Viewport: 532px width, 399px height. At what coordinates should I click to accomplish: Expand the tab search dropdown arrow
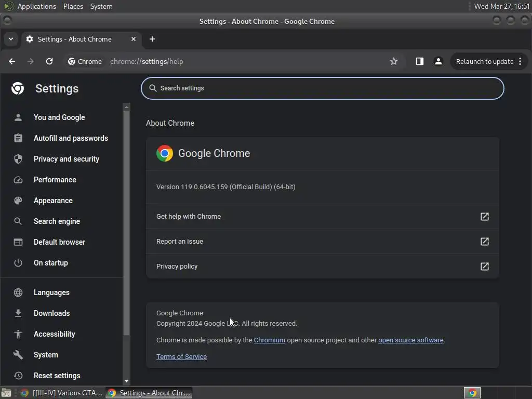point(11,39)
